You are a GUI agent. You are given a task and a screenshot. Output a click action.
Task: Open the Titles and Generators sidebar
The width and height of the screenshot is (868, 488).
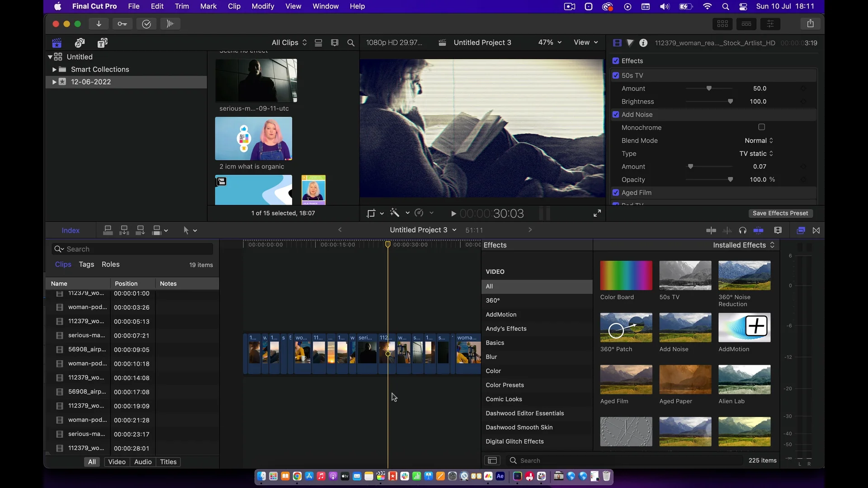click(103, 43)
